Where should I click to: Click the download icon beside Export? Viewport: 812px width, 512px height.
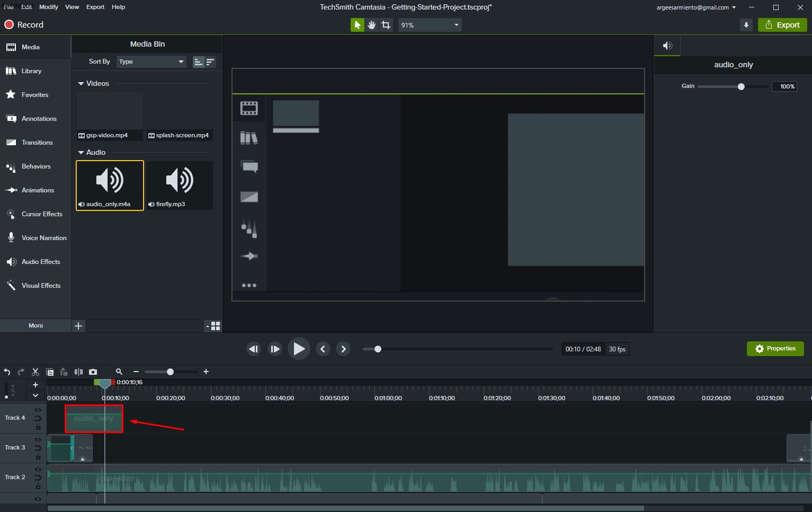(746, 25)
